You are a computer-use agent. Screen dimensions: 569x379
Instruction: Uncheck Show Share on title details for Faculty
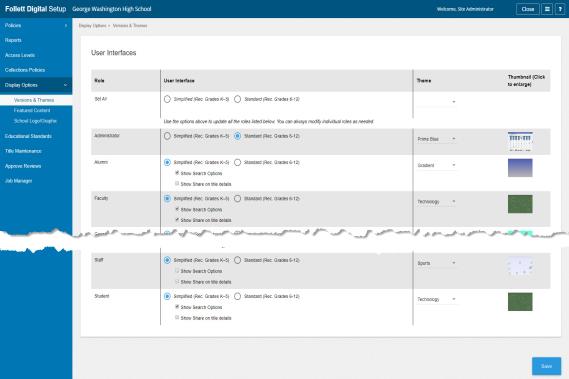(x=177, y=220)
